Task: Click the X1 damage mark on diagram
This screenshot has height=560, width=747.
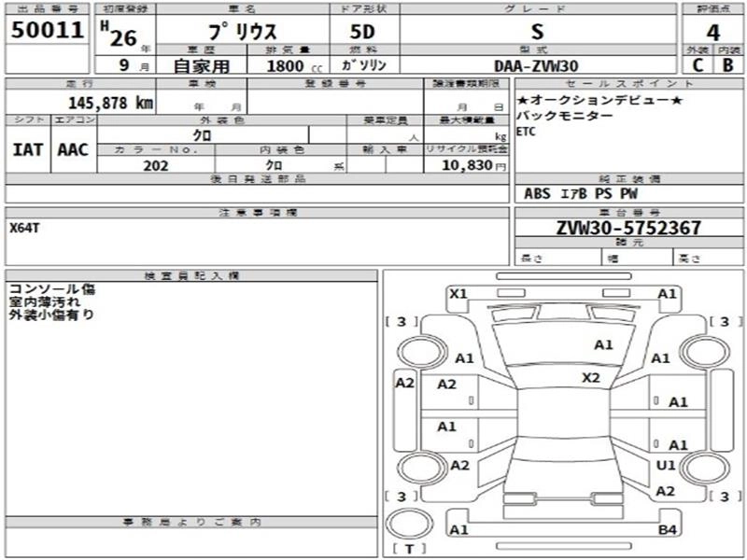Action: [458, 294]
